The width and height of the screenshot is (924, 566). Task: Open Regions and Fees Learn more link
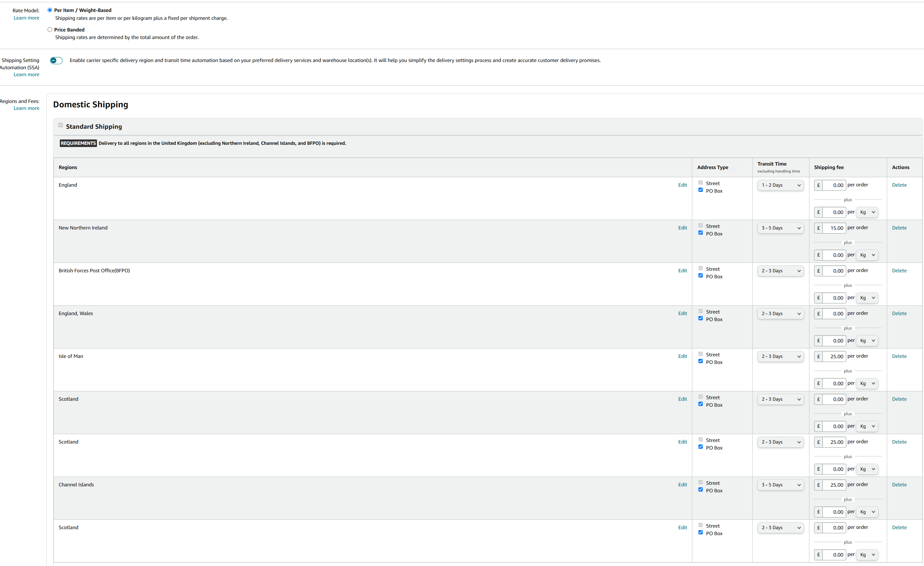pos(26,108)
